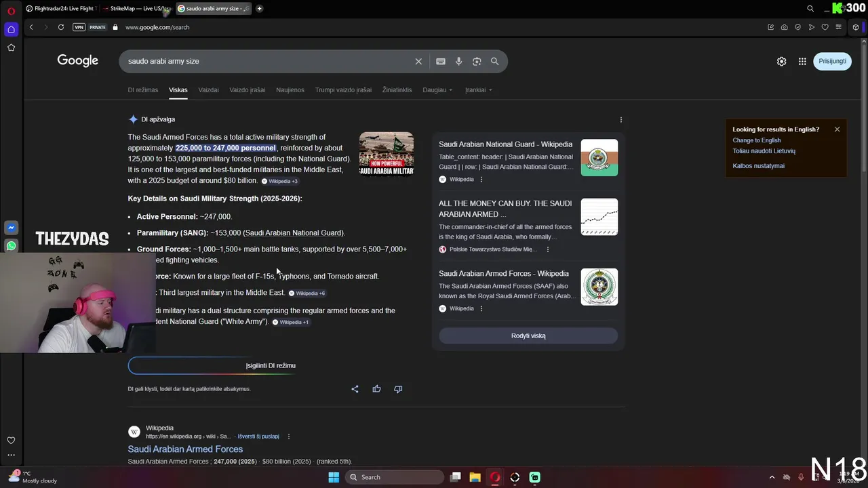Open options for National Guard source

tap(481, 180)
